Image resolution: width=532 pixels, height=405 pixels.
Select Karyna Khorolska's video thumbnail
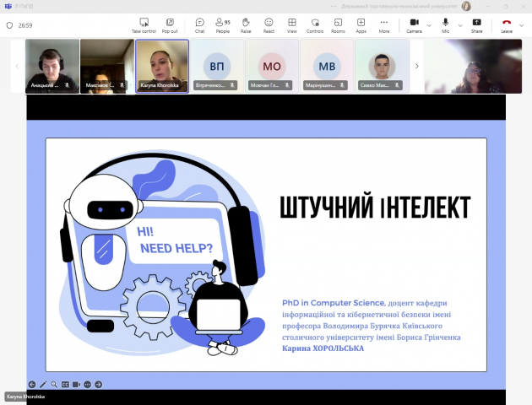tap(161, 66)
